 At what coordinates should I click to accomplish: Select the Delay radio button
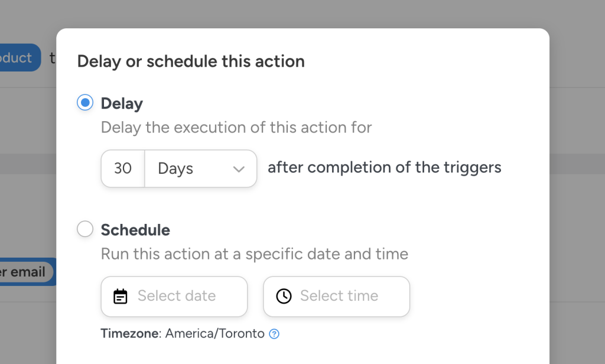tap(86, 103)
